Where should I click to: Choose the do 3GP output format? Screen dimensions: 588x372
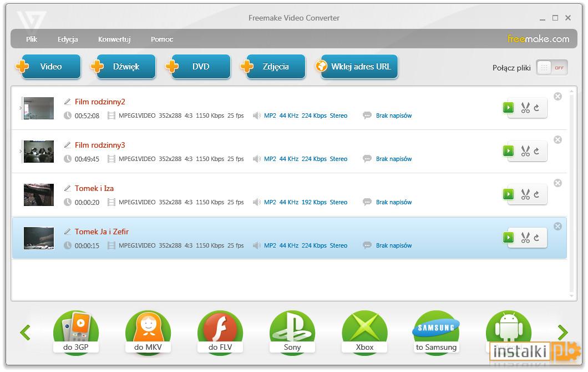(x=76, y=332)
